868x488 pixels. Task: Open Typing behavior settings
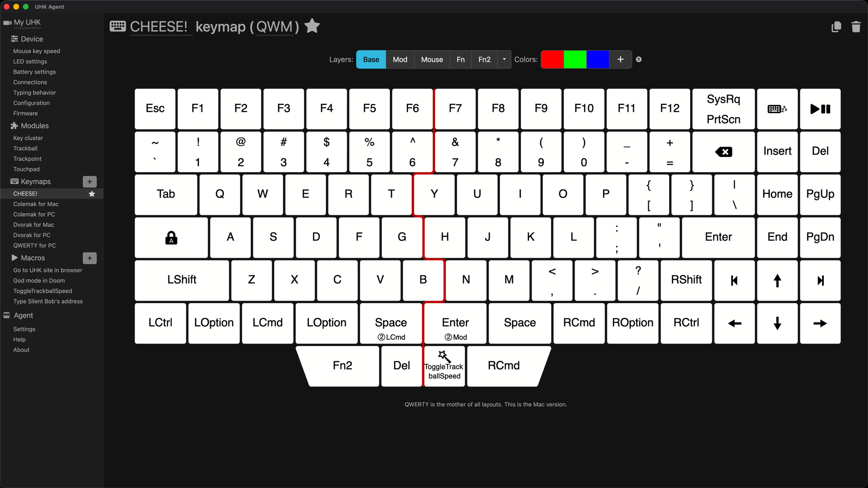tap(34, 93)
